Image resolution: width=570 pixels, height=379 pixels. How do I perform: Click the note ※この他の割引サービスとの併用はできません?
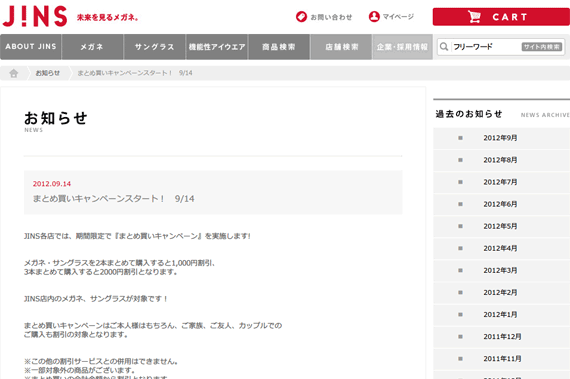tap(101, 362)
